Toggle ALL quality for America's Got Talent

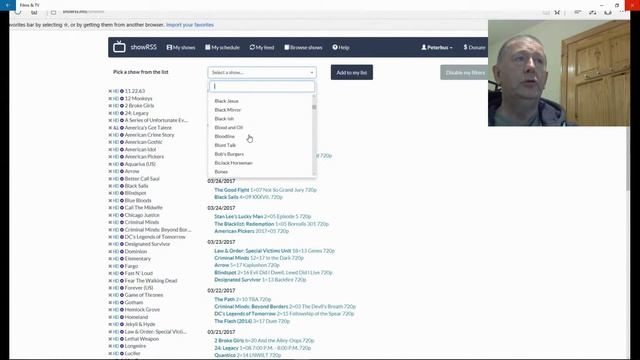[x=116, y=128]
